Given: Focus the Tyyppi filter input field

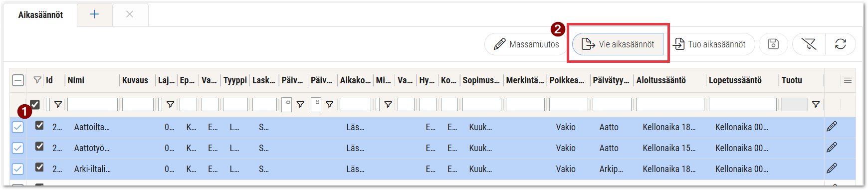Looking at the screenshot, I should (x=235, y=104).
